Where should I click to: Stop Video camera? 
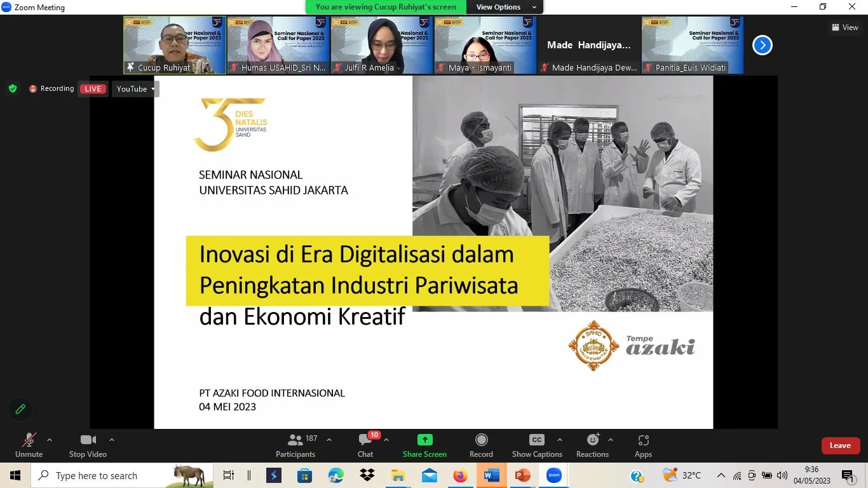pos(88,445)
